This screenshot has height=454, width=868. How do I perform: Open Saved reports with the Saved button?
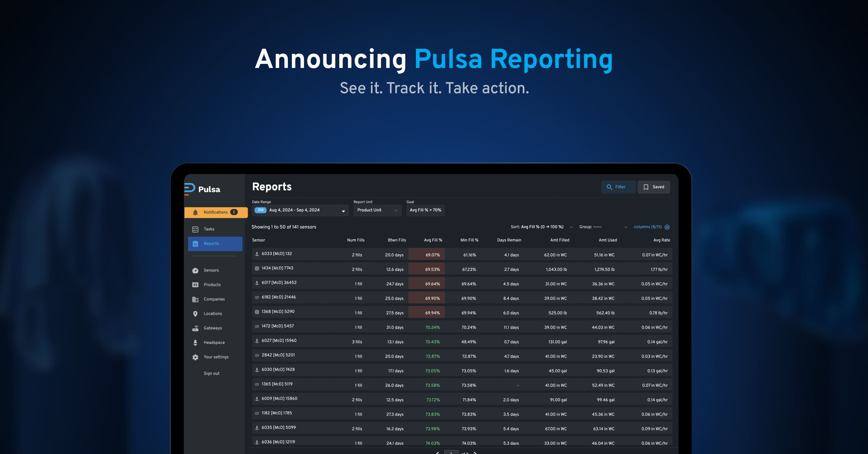coord(654,187)
